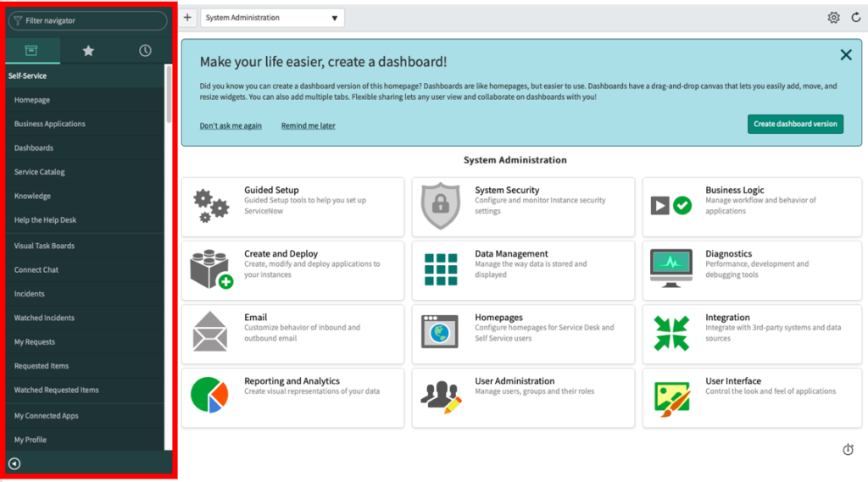Image resolution: width=868 pixels, height=482 pixels.
Task: Click the User Interface picture brush icon
Action: 672,399
